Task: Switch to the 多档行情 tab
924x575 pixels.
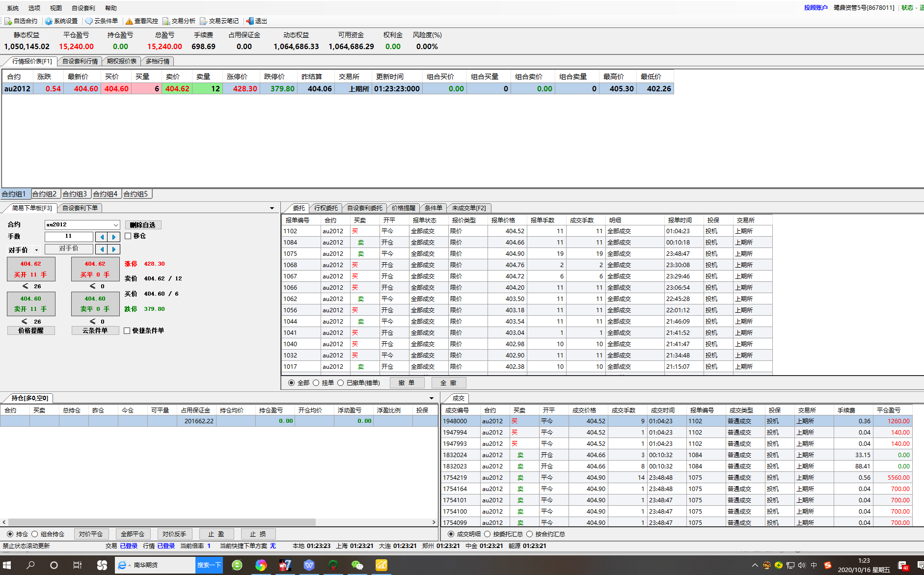Action: (x=158, y=61)
